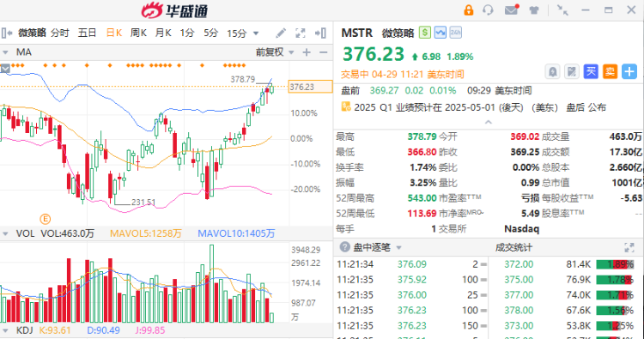The image size is (644, 339).
Task: Click the blue 买 buy button
Action: [591, 72]
